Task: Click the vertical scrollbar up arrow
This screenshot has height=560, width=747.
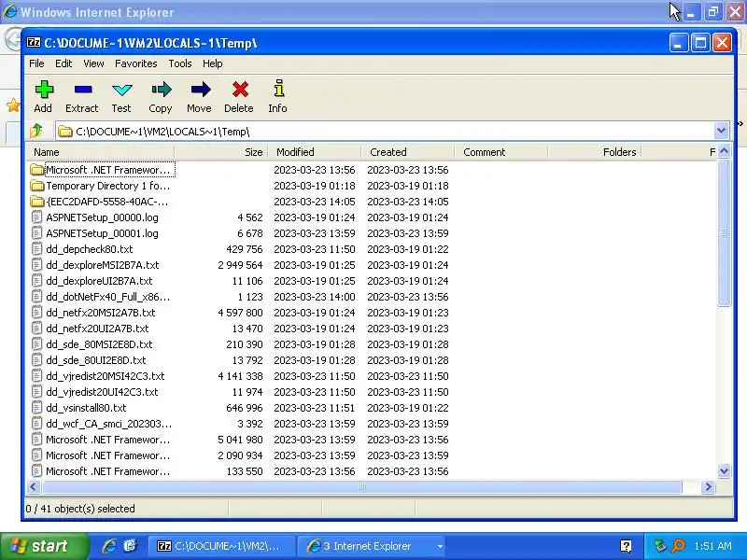Action: (725, 152)
